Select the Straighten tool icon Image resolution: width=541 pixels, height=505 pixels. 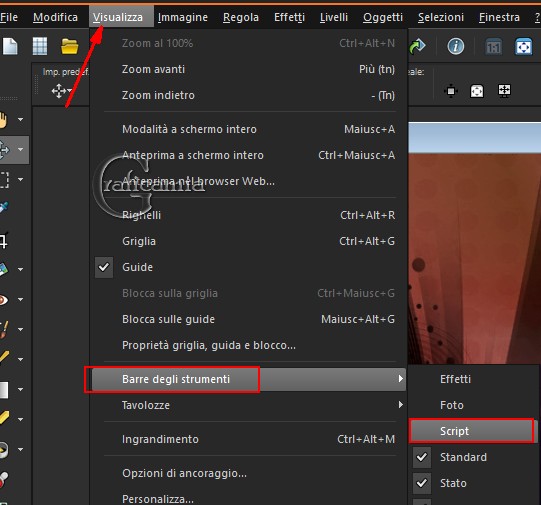tap(3, 269)
